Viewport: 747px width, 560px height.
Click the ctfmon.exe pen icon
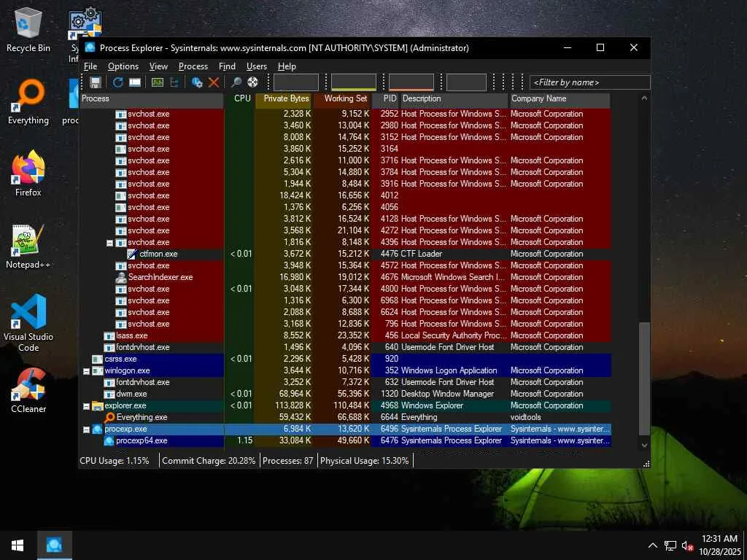133,254
